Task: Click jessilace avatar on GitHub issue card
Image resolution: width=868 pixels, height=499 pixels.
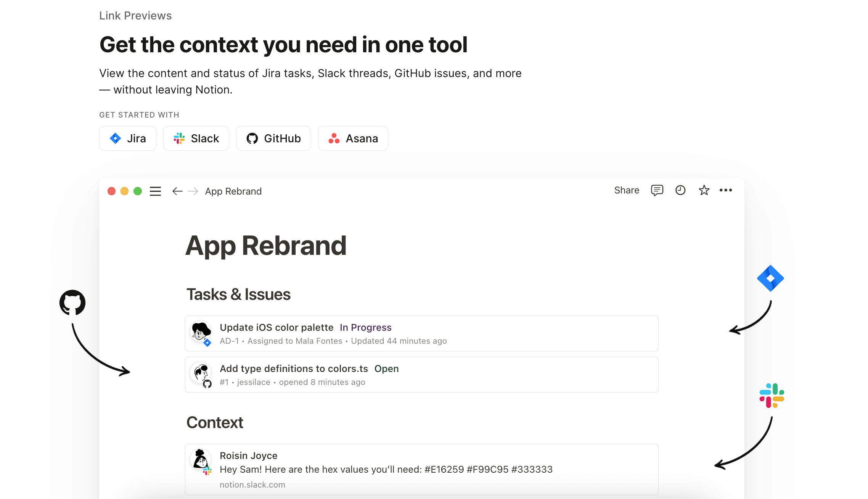Action: [201, 372]
